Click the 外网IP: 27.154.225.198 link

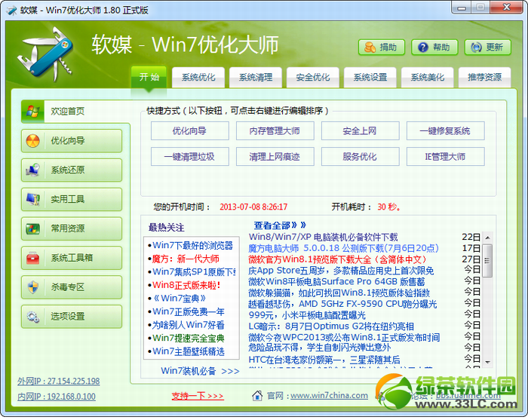[59, 382]
